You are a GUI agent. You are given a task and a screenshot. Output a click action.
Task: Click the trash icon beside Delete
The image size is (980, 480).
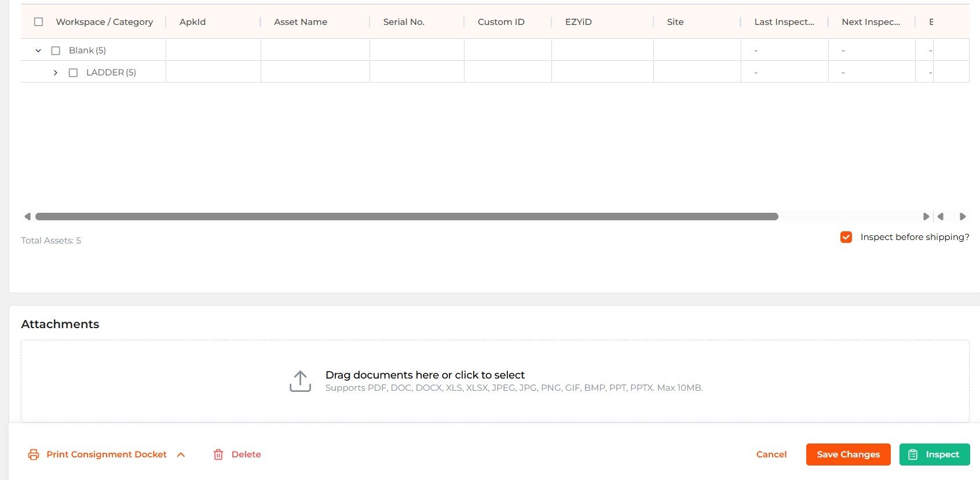tap(218, 454)
